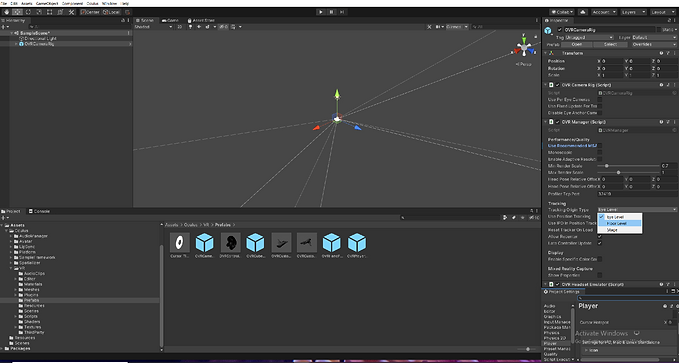Screen dimensions: 679x363
Task: Toggle Center pivot mode button
Action: click(x=90, y=12)
